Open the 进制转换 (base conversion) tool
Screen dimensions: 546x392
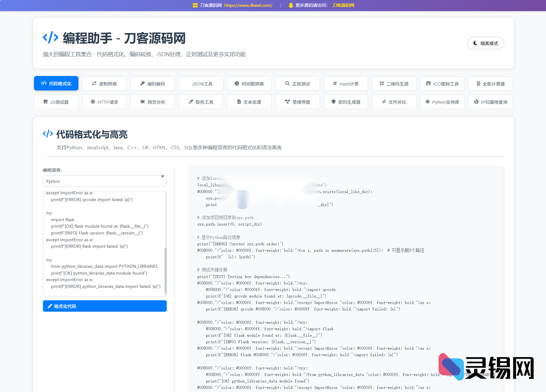[x=104, y=83]
